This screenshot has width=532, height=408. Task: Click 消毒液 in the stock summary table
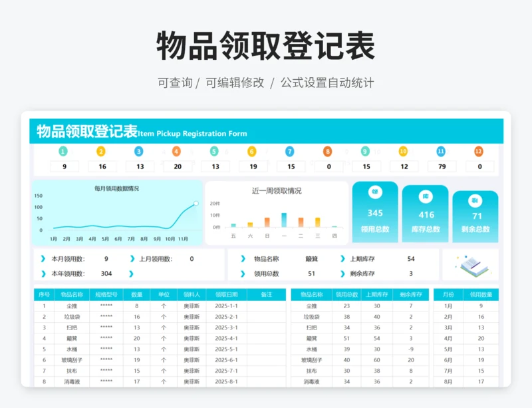click(x=311, y=381)
